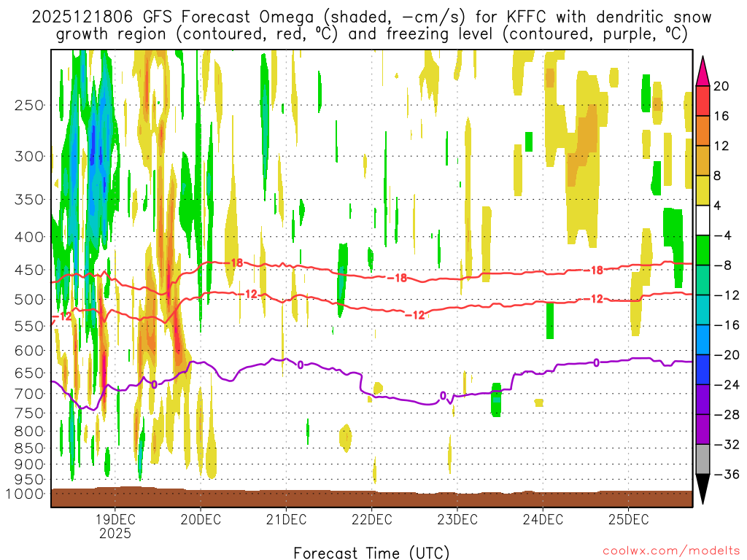Click the 1000 pressure level label
This screenshot has height=560, width=747.
(x=24, y=494)
